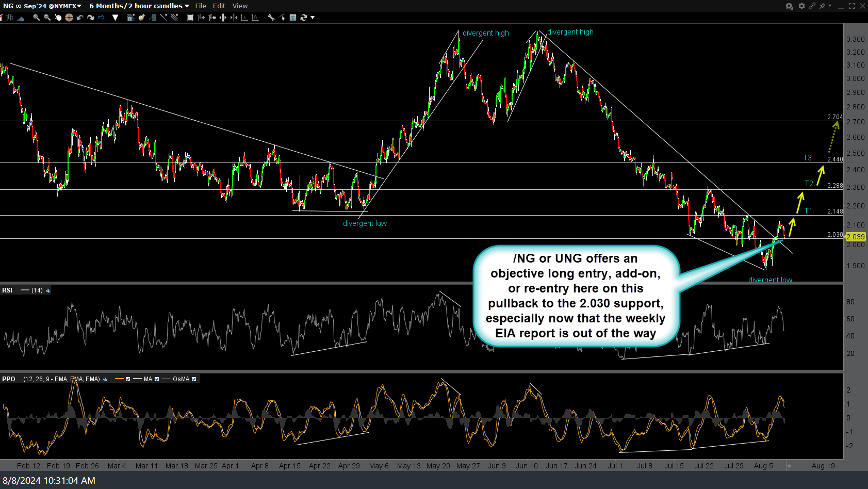Open chart settings gear icon

coord(801,6)
